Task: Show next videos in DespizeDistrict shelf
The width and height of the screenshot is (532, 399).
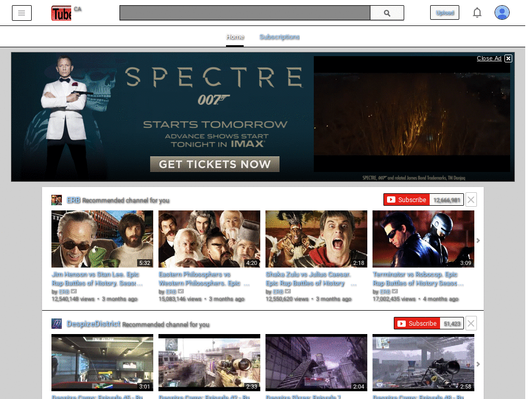Action: click(x=478, y=364)
